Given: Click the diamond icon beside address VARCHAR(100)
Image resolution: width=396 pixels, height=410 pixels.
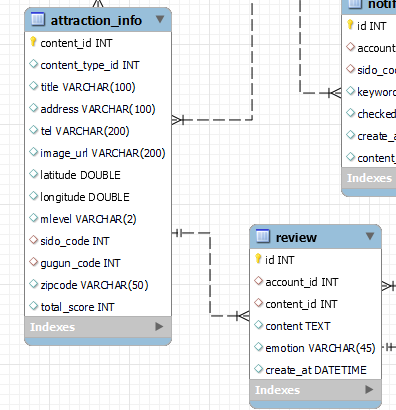Looking at the screenshot, I should (33, 108).
